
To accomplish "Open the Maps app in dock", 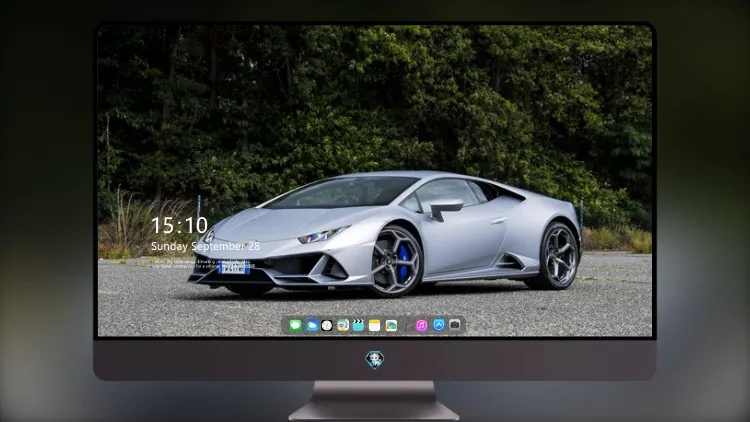I will point(343,325).
